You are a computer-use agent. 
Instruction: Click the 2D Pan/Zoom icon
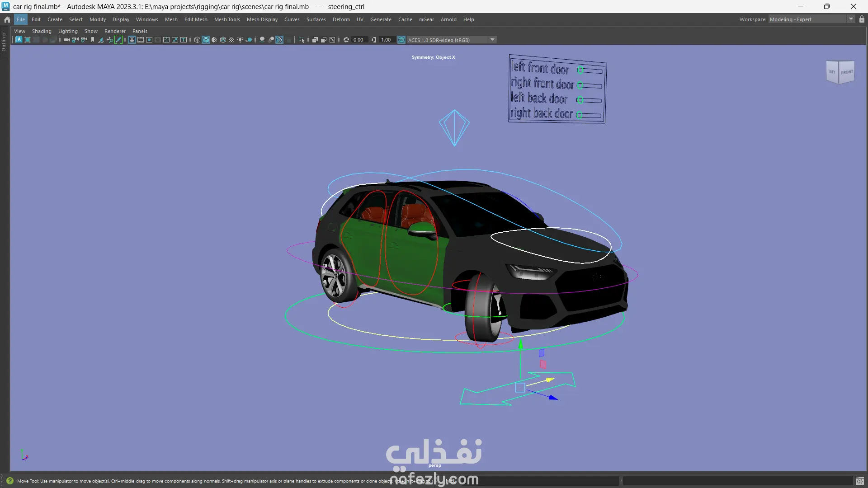(110, 40)
